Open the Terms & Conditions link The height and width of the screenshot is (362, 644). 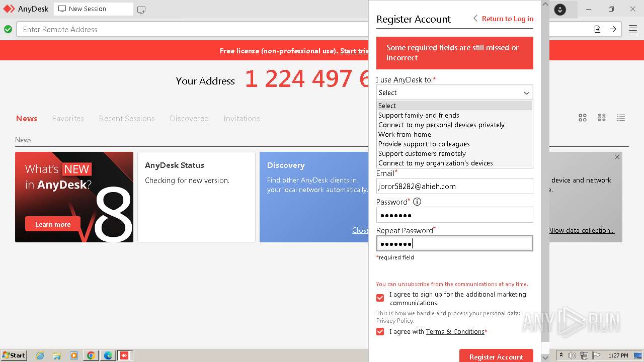(x=455, y=332)
